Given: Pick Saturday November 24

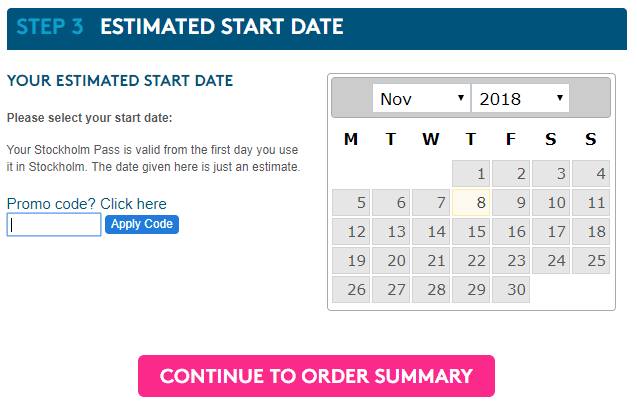Looking at the screenshot, I should (550, 262).
